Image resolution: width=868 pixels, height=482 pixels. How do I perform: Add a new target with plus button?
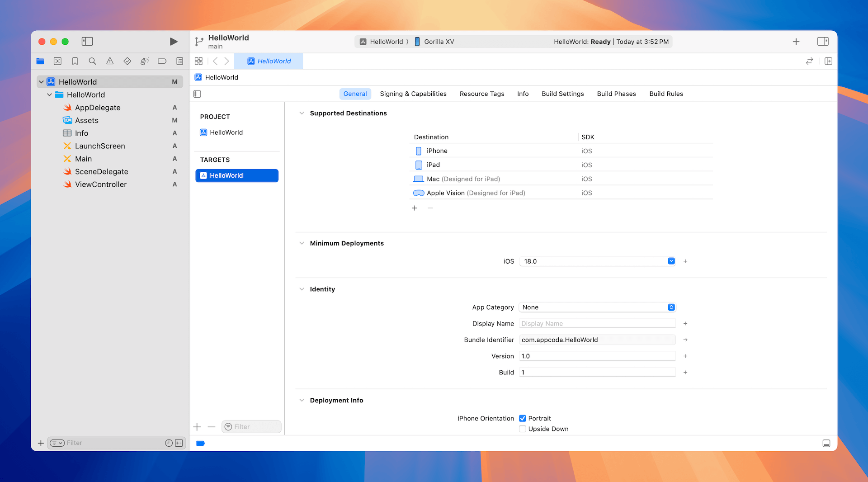197,427
